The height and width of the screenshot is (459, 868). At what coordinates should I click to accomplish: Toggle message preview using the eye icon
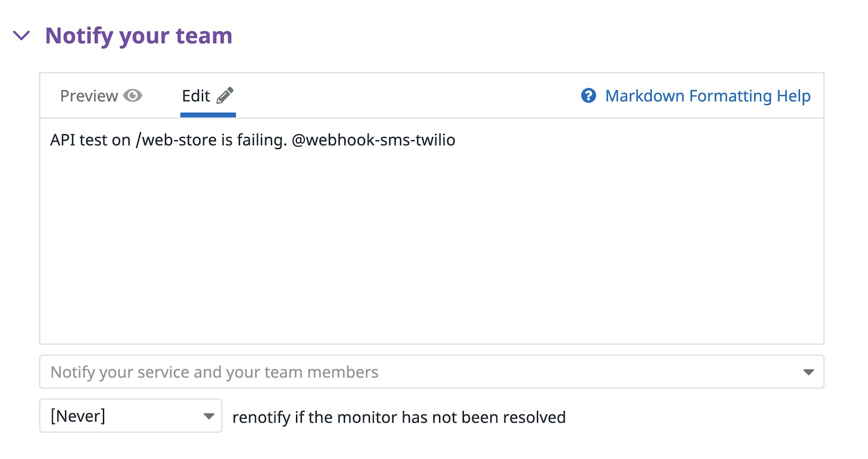(133, 95)
